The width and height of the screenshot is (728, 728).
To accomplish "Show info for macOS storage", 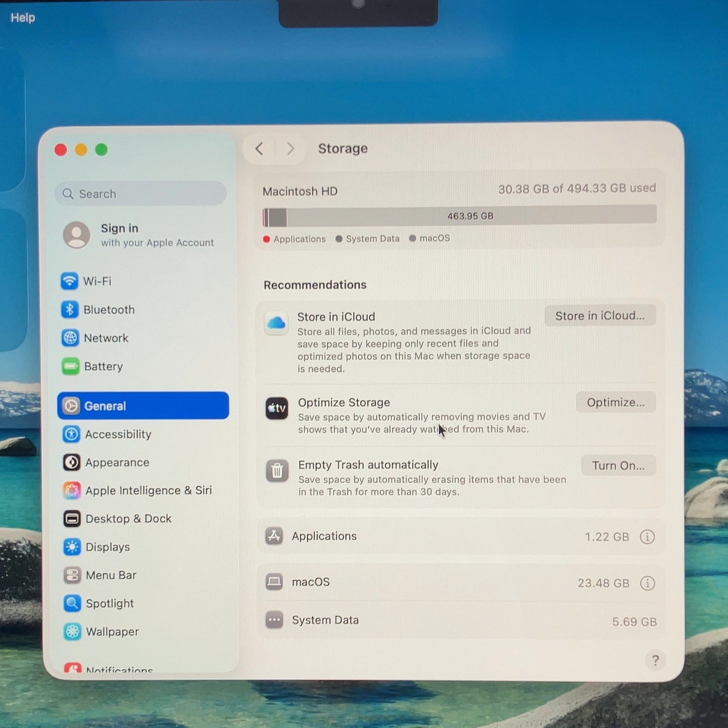I will (647, 583).
